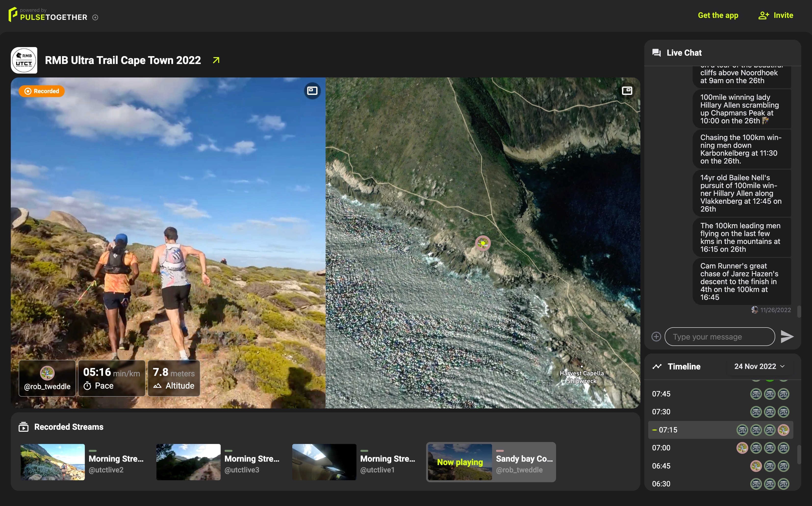
Task: Play the @utctlive2 Morning Stream thumbnail
Action: coord(52,462)
